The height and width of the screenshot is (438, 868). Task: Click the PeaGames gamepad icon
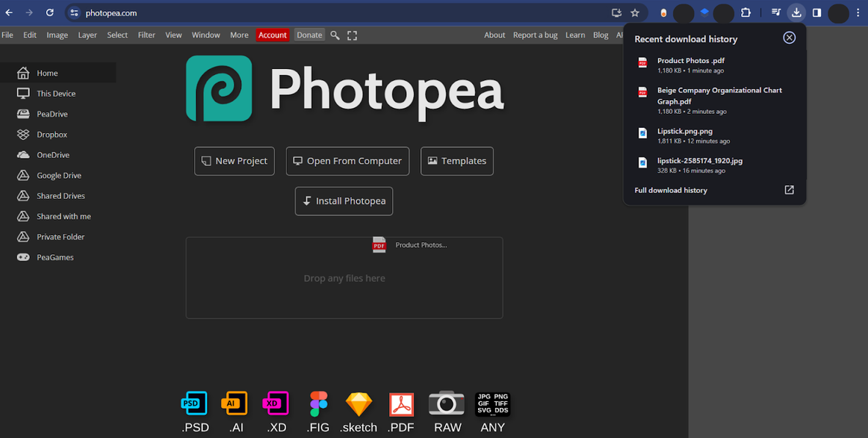click(23, 257)
